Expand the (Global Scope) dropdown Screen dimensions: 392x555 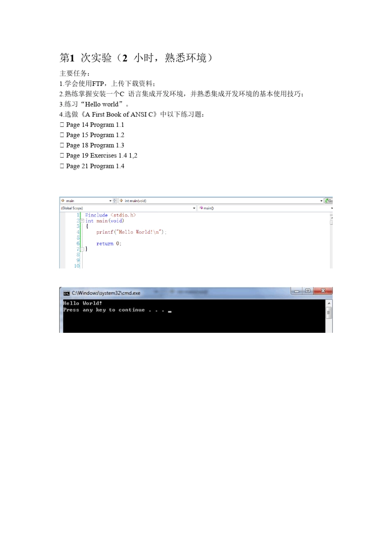194,208
